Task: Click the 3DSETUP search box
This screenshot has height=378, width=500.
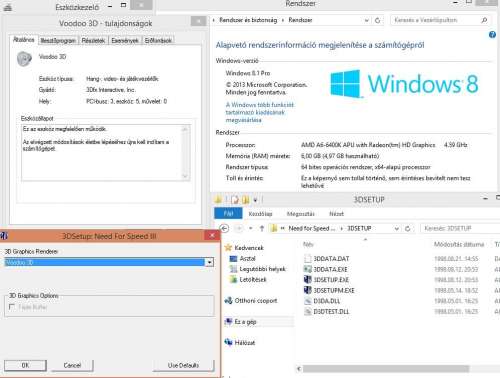Action: point(460,228)
